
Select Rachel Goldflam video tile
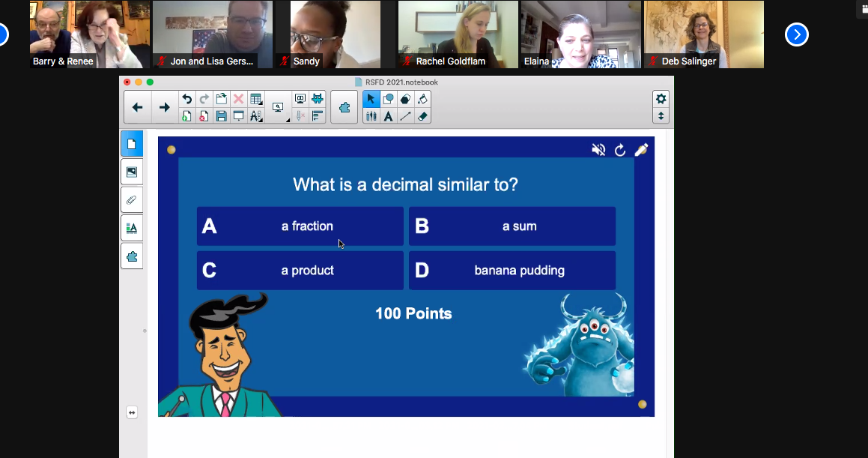(x=458, y=34)
